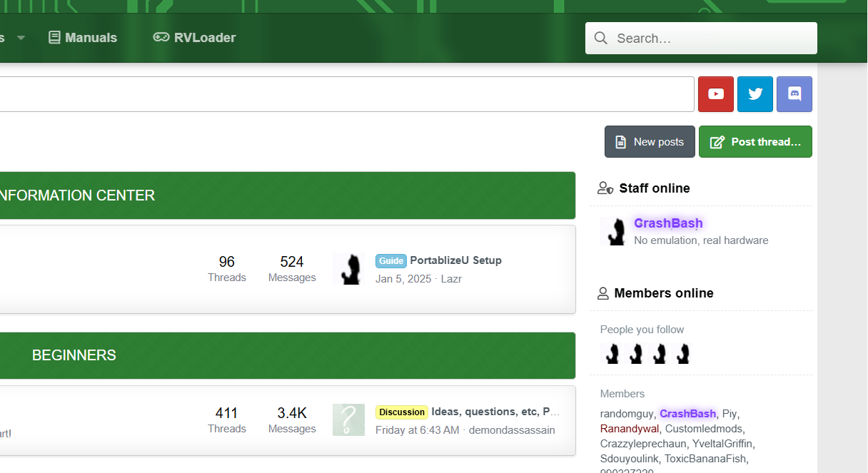Open CrashBash staff profile name
This screenshot has height=473, width=868.
(668, 223)
